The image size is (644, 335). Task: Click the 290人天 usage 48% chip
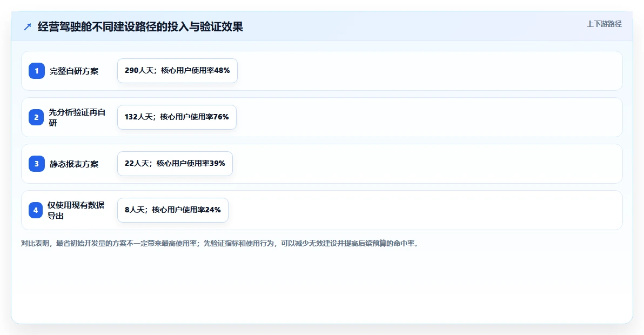177,71
